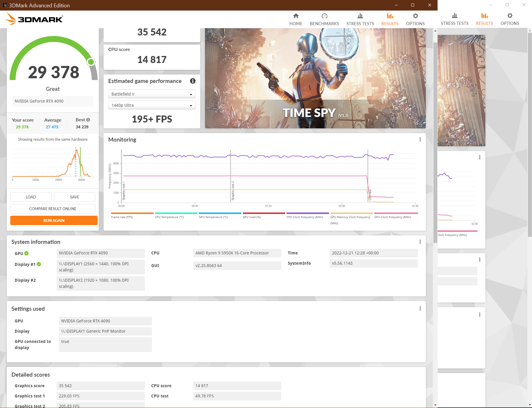Click the SAVE result button

[74, 197]
